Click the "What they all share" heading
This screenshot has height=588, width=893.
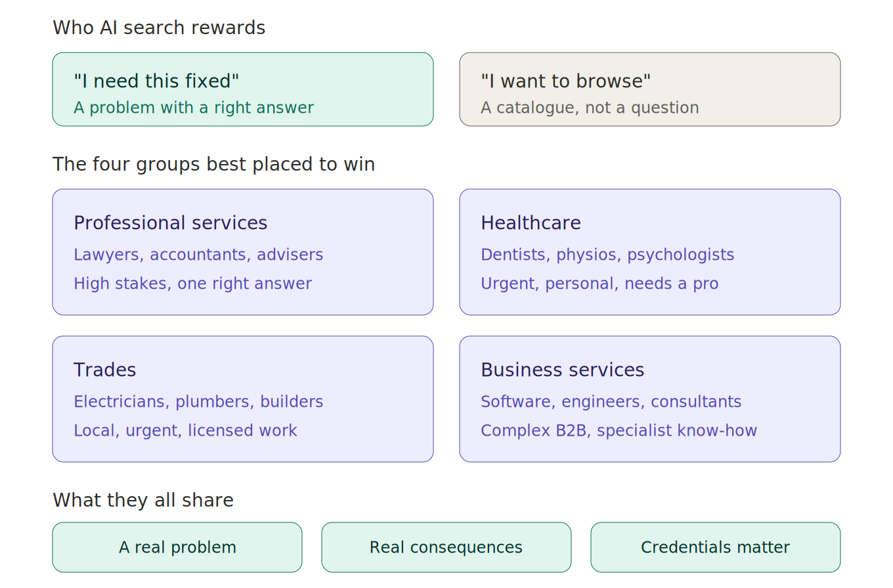tap(143, 500)
